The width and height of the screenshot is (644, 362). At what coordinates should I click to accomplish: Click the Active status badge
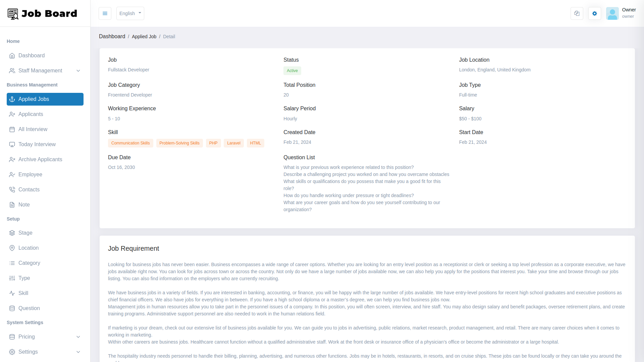292,71
